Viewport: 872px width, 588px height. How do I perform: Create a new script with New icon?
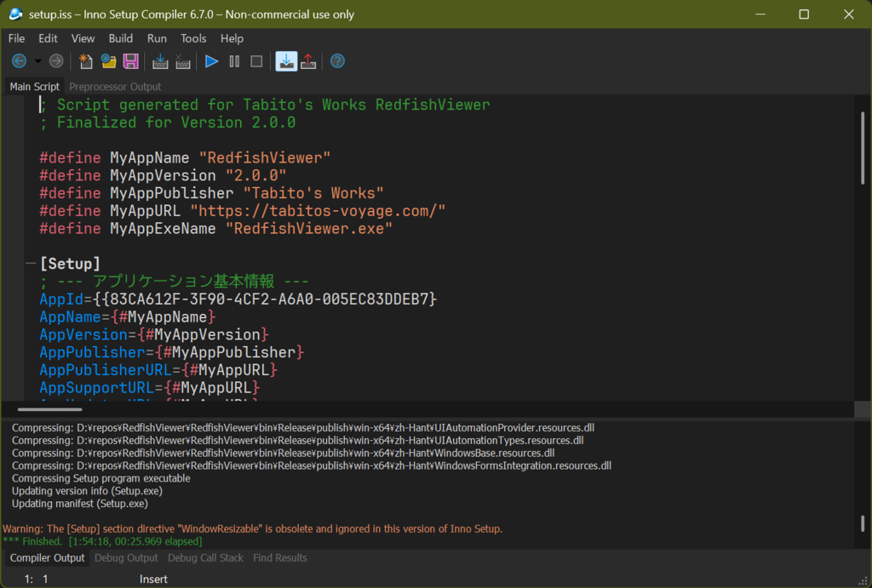(85, 61)
